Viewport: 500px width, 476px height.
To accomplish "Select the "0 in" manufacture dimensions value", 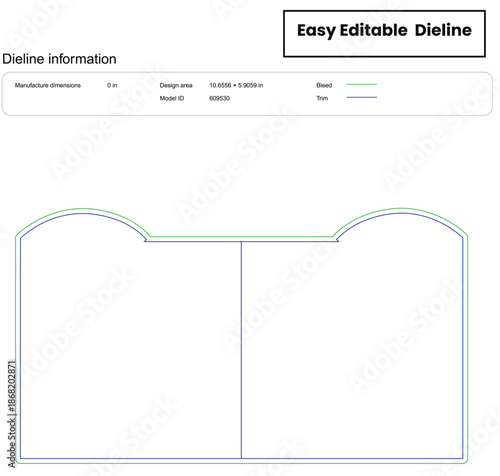I will [x=112, y=85].
